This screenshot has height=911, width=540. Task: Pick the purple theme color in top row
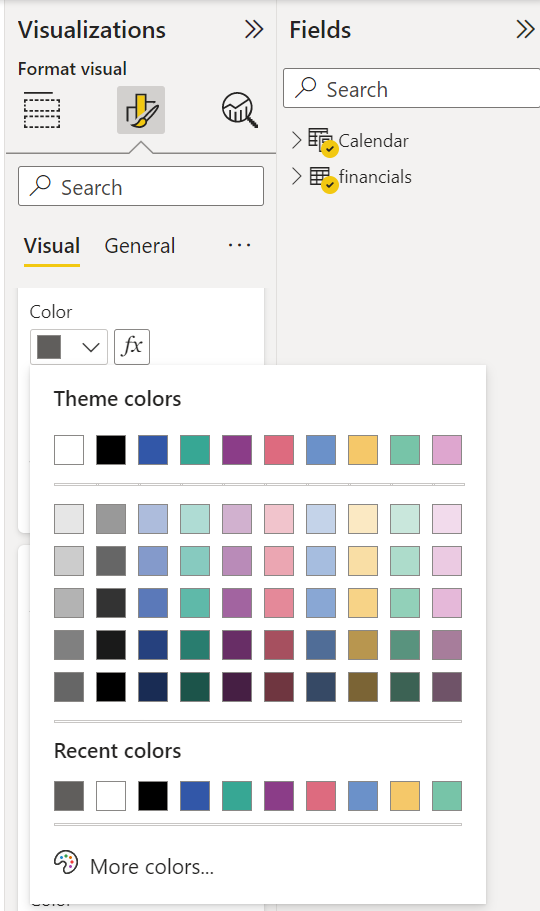[x=237, y=450]
